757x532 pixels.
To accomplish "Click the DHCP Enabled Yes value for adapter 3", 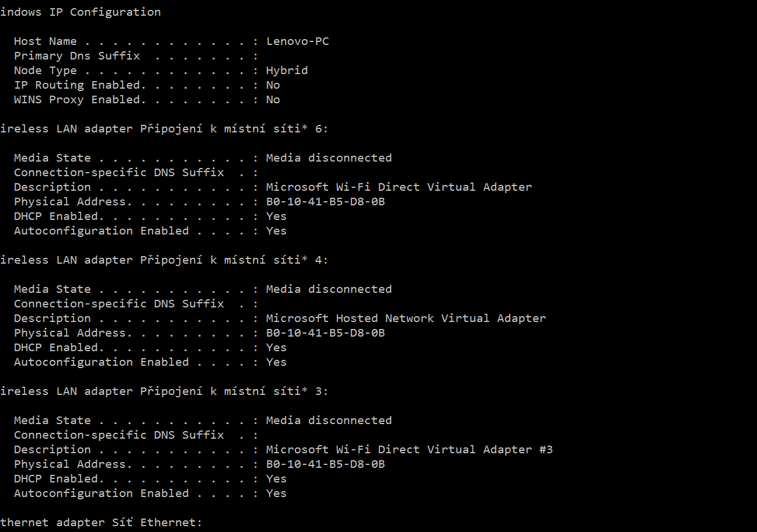I will click(x=276, y=479).
